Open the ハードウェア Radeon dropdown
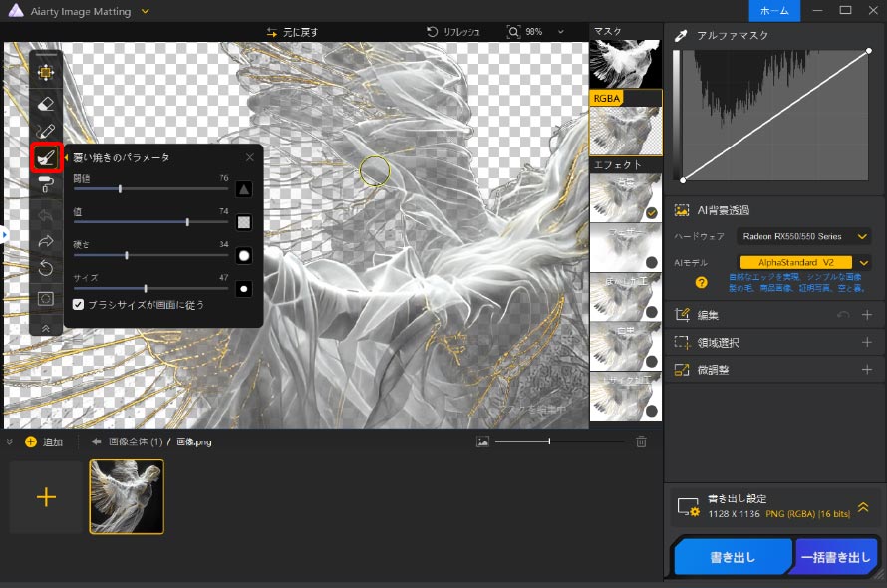 point(803,236)
